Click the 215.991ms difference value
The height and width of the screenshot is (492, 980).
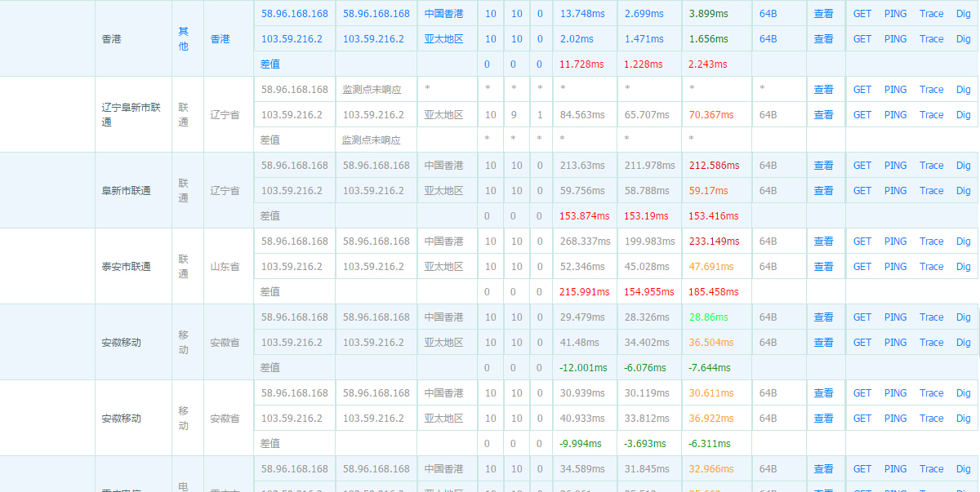point(585,292)
